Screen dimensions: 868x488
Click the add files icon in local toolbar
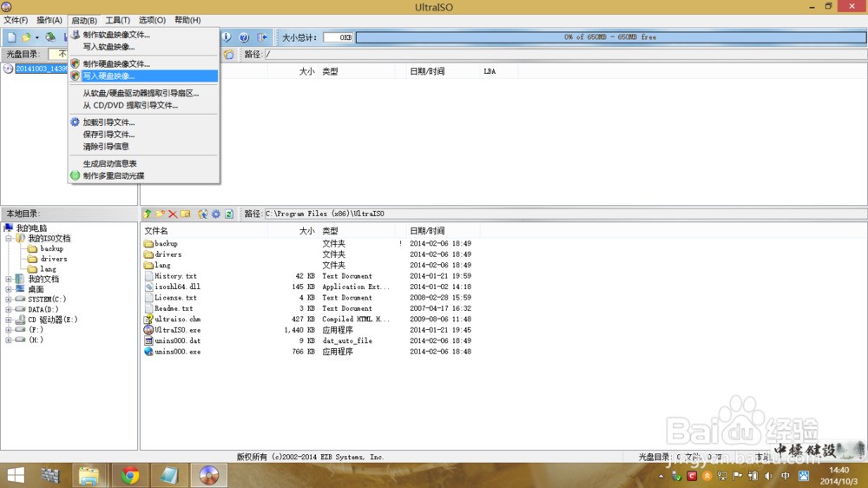tap(202, 214)
